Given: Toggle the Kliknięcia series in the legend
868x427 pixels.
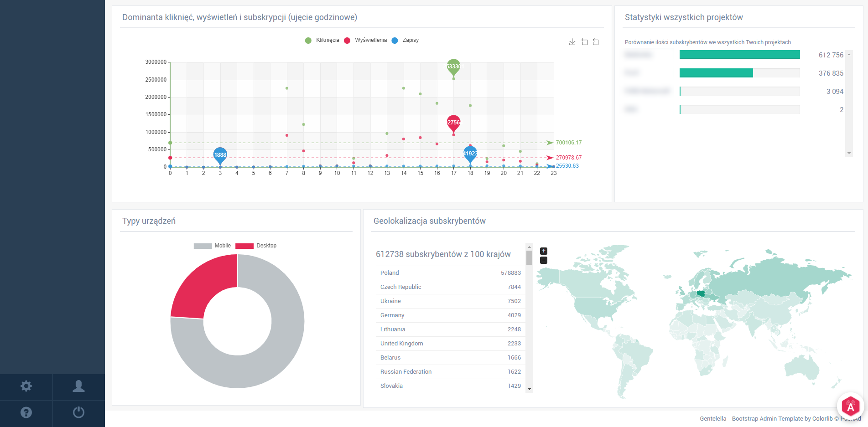Looking at the screenshot, I should point(322,40).
